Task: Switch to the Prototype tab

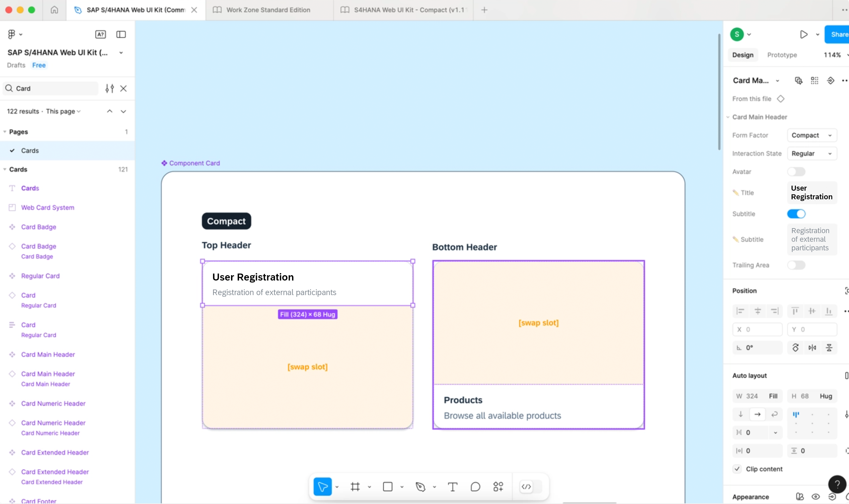Action: tap(782, 55)
